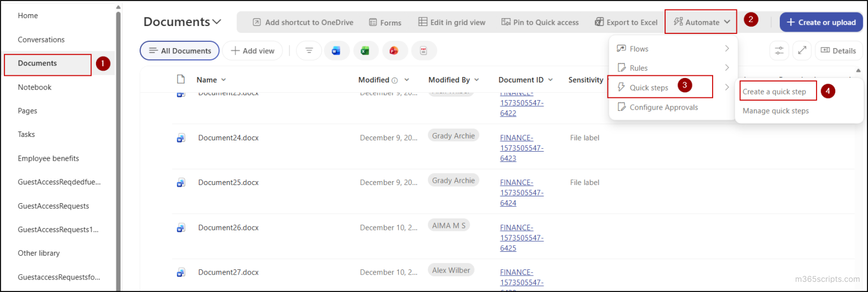Open the Modified column sort dropdown
868x292 pixels.
pos(406,80)
